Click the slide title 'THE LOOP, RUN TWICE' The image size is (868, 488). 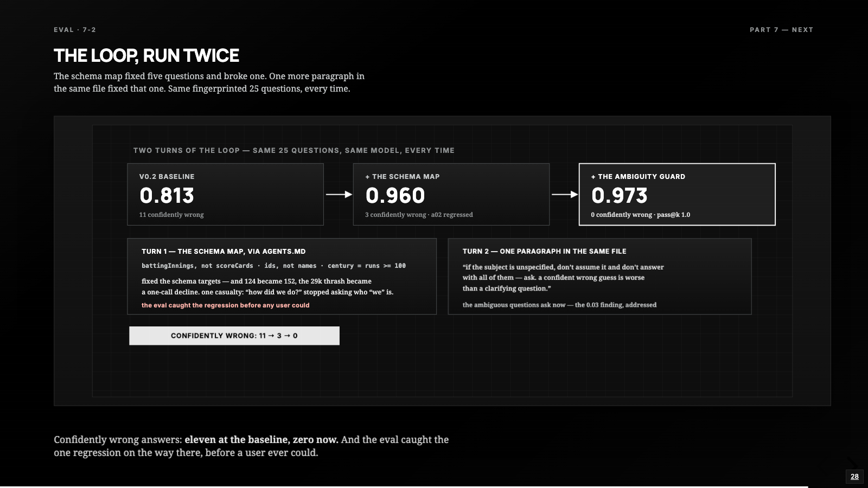pyautogui.click(x=146, y=55)
